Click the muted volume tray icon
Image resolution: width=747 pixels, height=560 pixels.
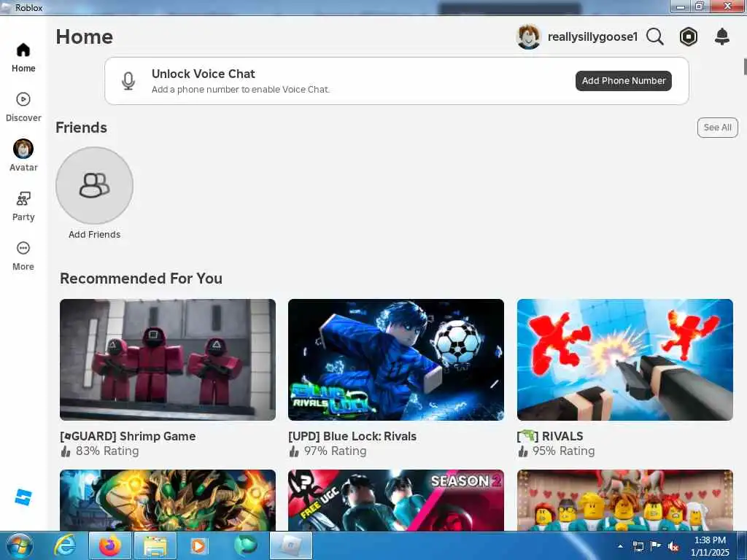coord(673,547)
